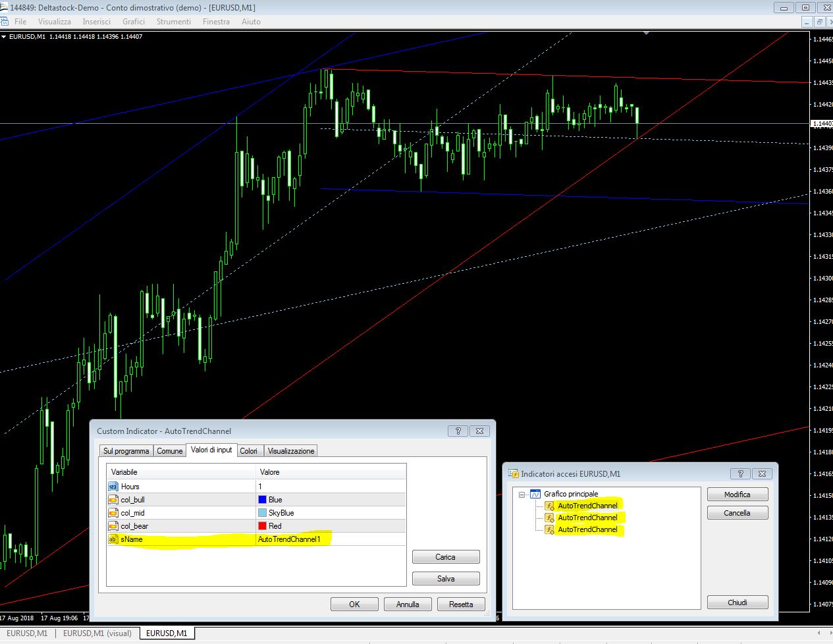Select the first AutoTrendChannel tree entry
The width and height of the screenshot is (833, 644).
pos(587,506)
